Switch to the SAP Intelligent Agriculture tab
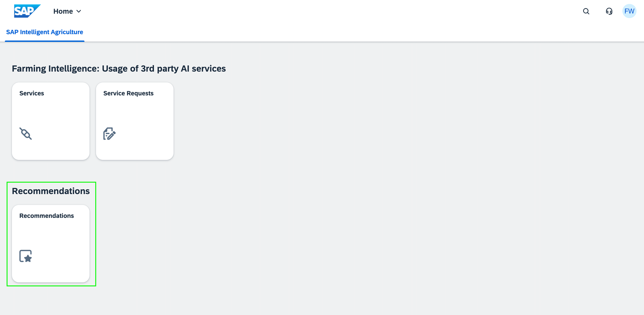Screen dimensions: 644x315 click(44, 32)
